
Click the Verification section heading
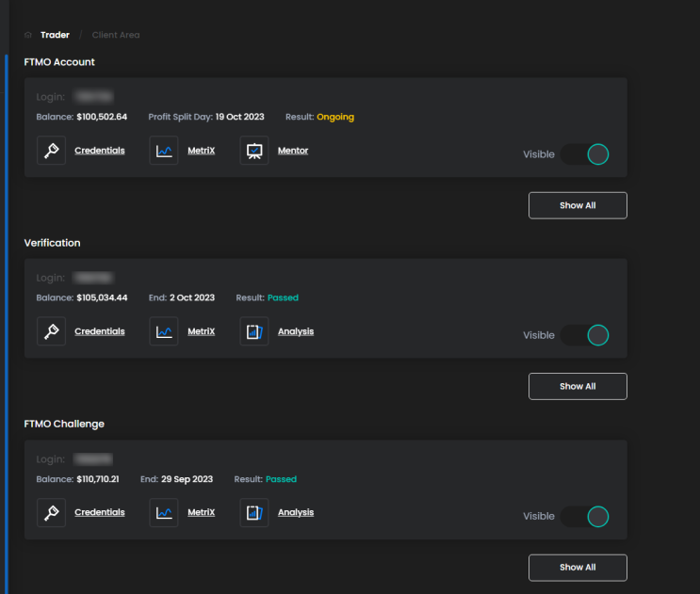coord(52,243)
